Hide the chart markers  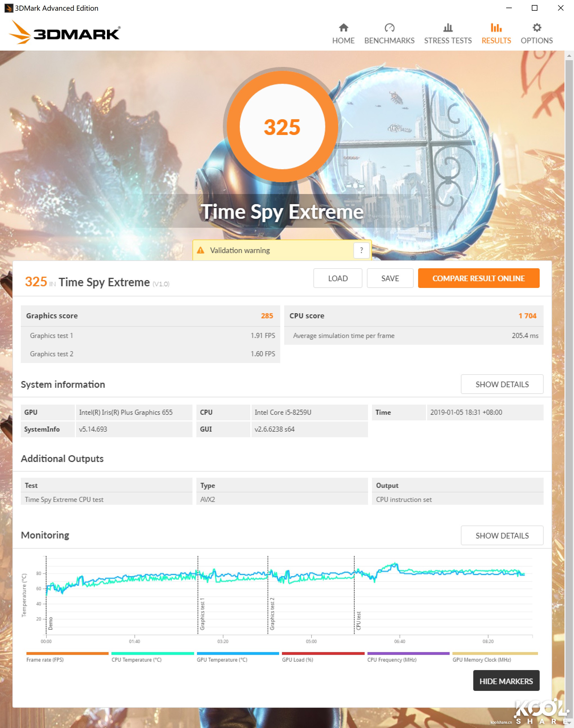tap(506, 681)
